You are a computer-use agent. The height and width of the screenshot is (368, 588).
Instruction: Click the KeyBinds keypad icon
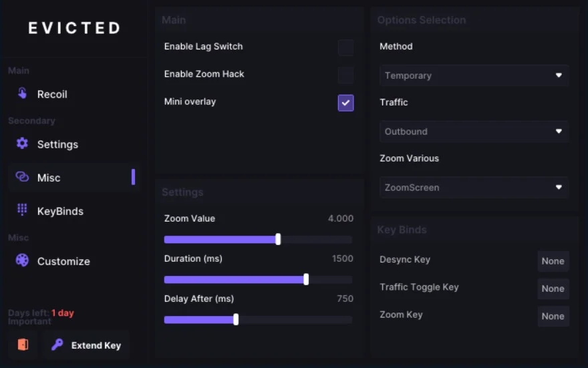(x=22, y=210)
